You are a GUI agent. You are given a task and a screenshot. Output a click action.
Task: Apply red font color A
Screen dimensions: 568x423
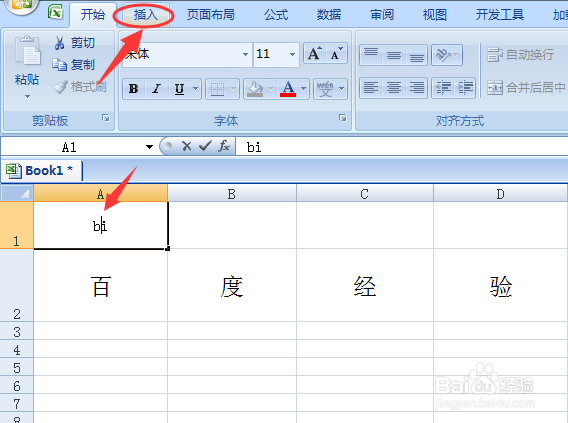click(x=288, y=89)
